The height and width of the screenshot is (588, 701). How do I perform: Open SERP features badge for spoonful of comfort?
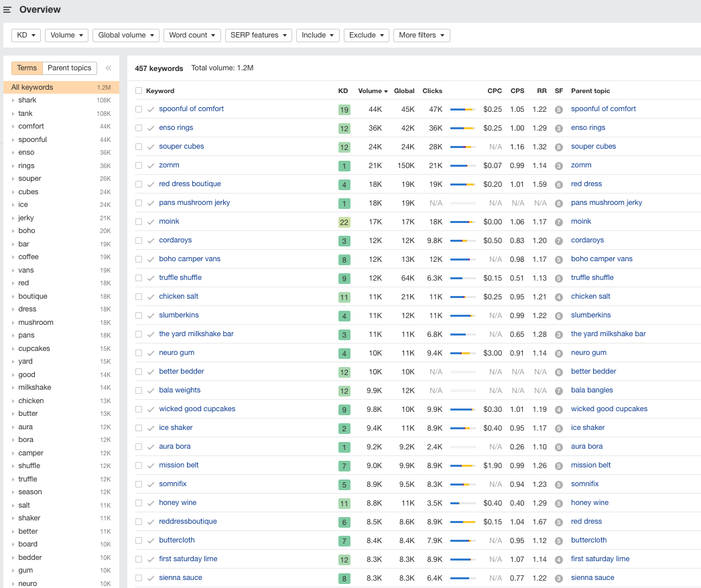559,109
